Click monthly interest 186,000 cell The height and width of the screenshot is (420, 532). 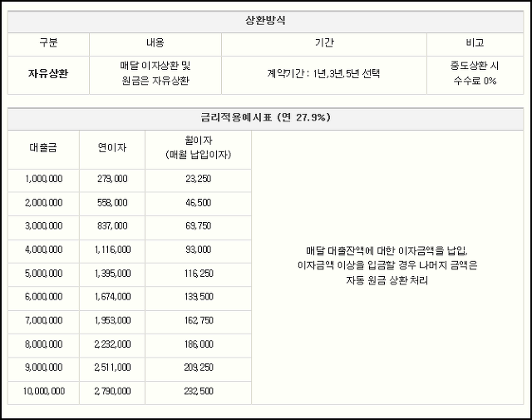pyautogui.click(x=198, y=345)
